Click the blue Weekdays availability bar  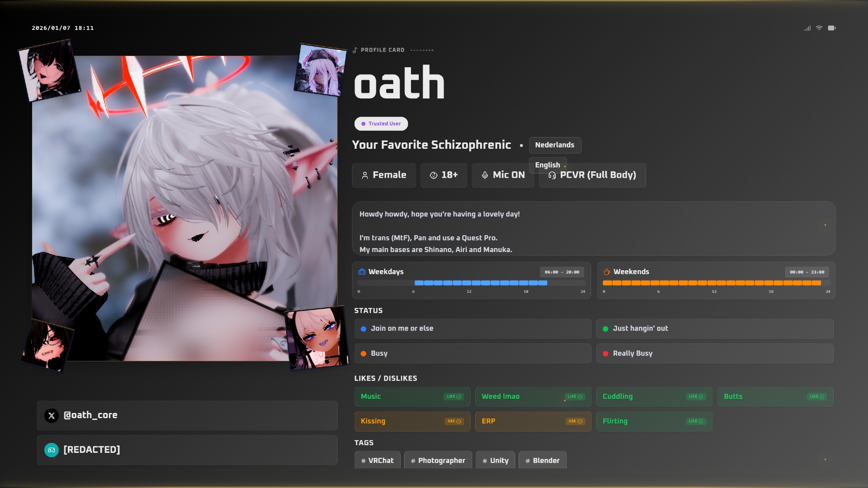480,283
